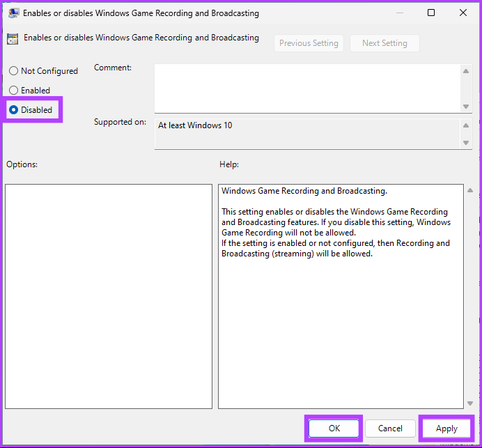This screenshot has width=482, height=448.
Task: Click inside the Comment text box
Action: (306, 87)
